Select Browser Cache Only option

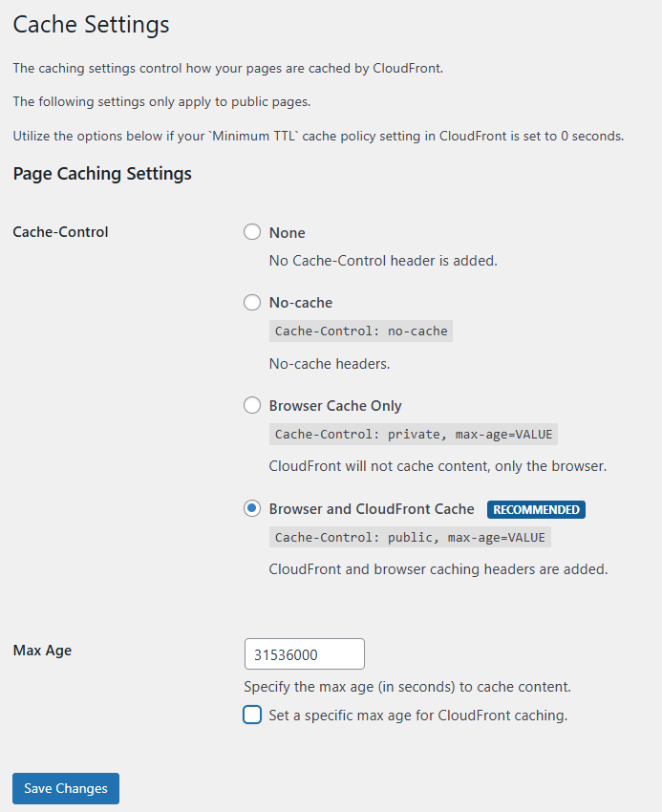pos(251,404)
